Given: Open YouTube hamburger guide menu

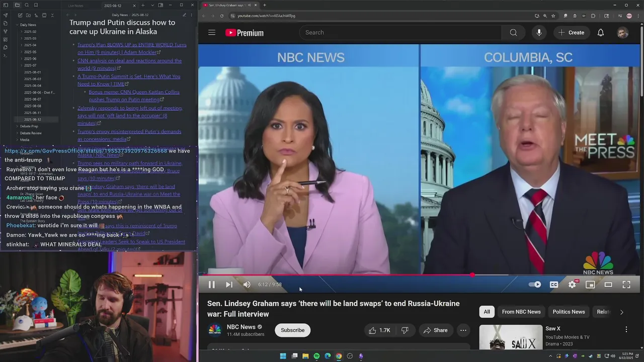Looking at the screenshot, I should [x=212, y=33].
